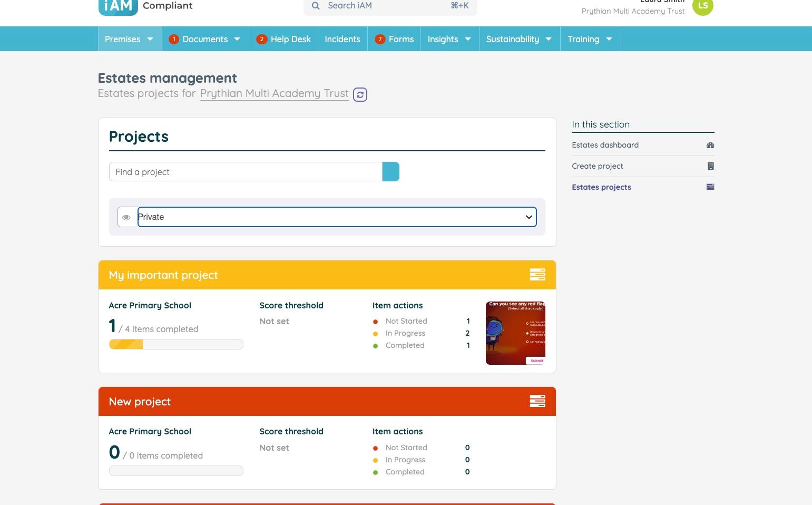Go to Estates dashboard

[605, 145]
